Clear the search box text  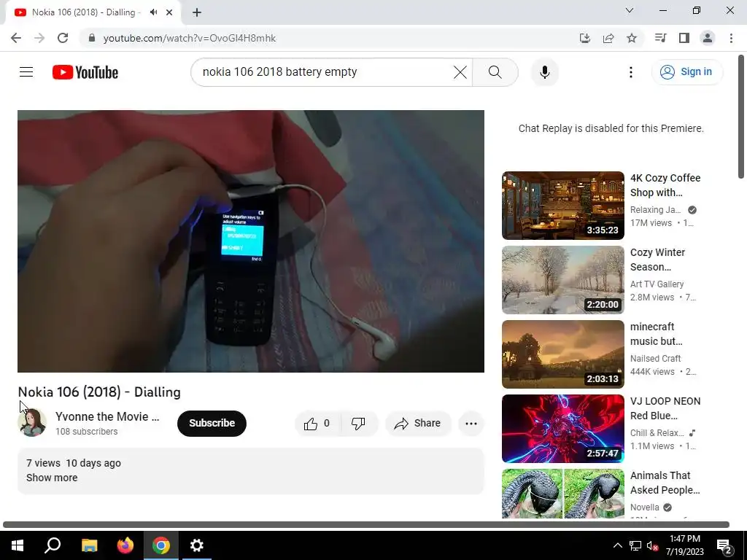460,72
